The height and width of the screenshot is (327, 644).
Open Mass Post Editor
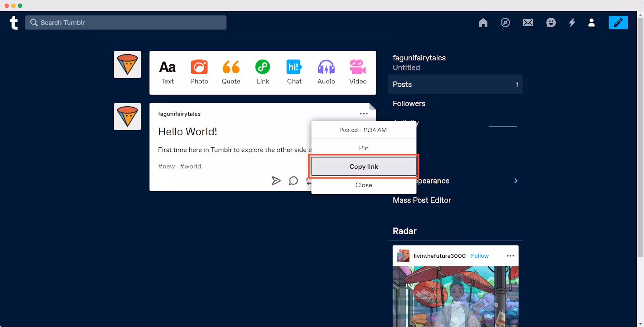pyautogui.click(x=422, y=200)
